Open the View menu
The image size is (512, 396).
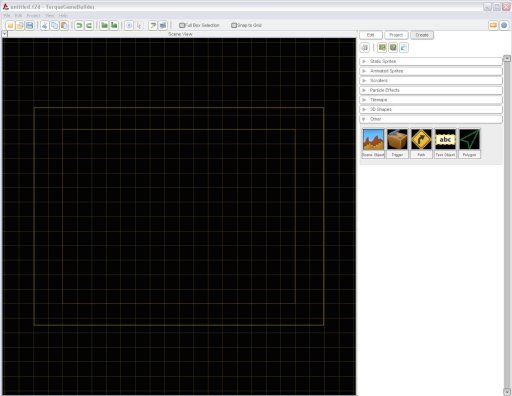(x=49, y=16)
